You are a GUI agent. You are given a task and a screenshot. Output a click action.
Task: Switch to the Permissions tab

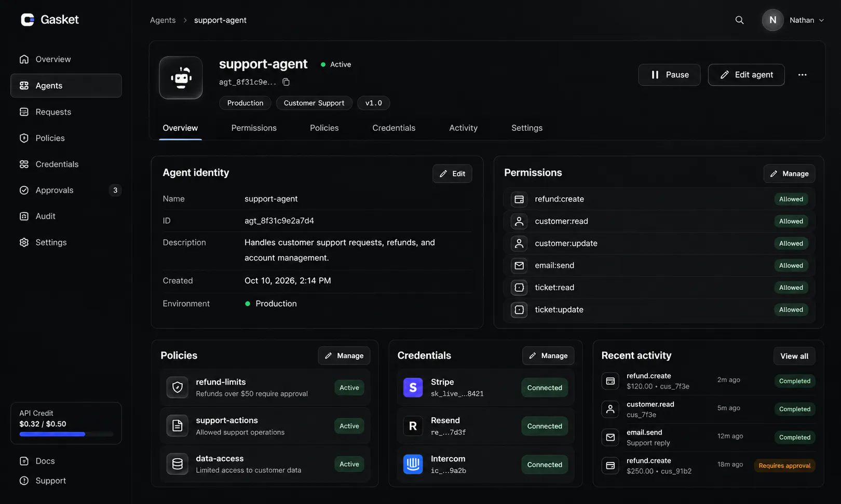pos(254,128)
